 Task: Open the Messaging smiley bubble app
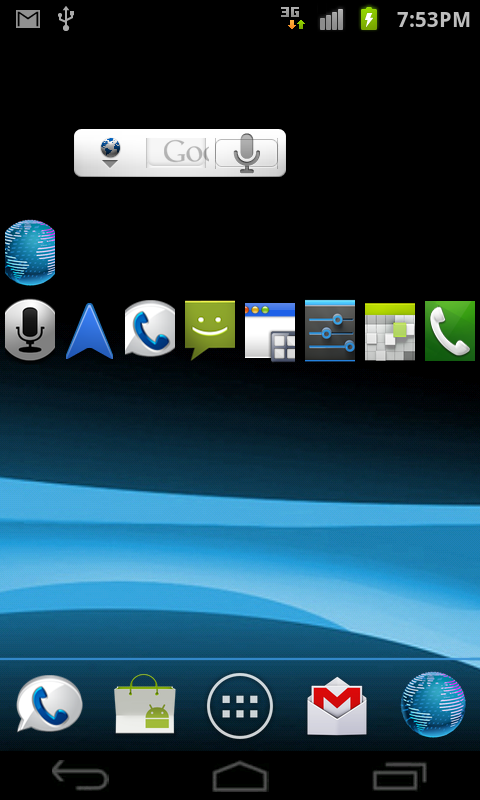[x=210, y=330]
